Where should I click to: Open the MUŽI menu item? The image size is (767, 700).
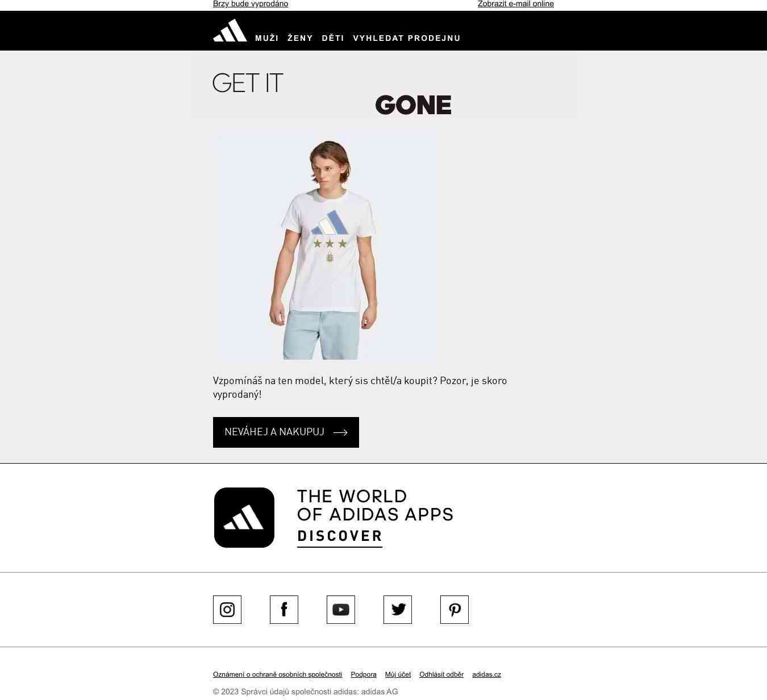click(267, 38)
